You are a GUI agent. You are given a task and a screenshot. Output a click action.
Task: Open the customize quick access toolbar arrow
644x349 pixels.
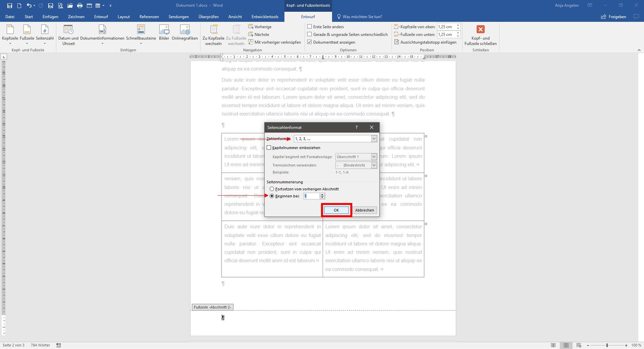[110, 5]
